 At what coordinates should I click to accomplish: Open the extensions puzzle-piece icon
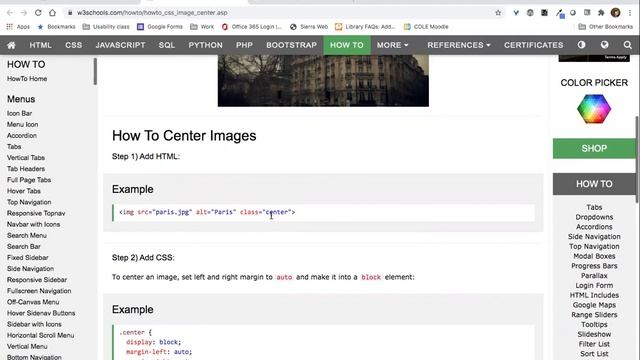pos(601,13)
